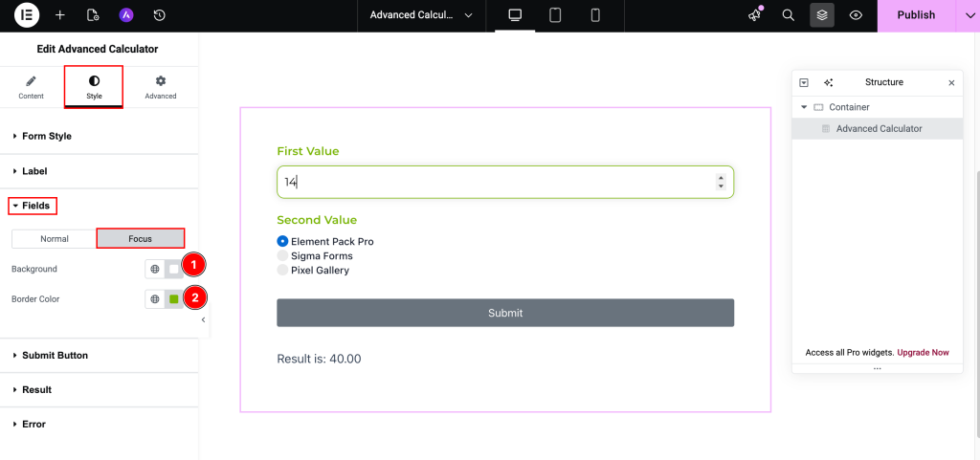The width and height of the screenshot is (980, 460).
Task: Click global color globe beside Background
Action: pos(155,270)
